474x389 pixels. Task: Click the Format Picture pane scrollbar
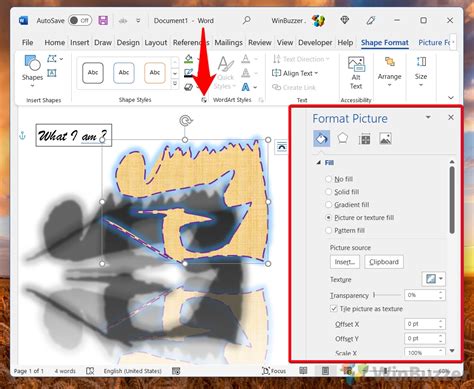(x=452, y=200)
